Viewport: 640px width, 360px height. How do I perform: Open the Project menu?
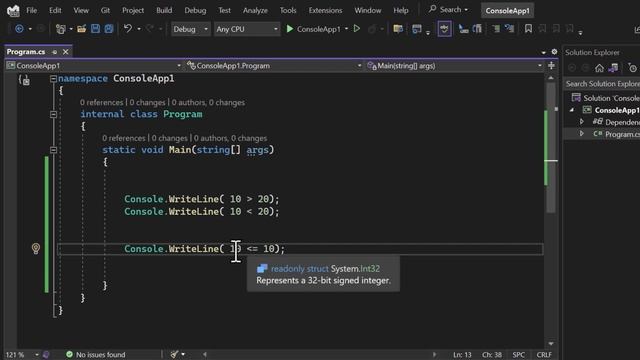coord(133,10)
